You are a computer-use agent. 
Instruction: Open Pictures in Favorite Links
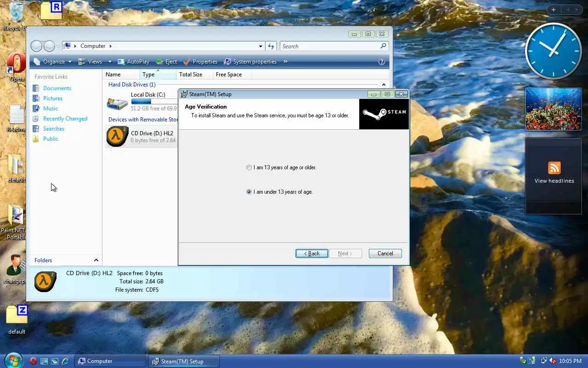click(52, 98)
